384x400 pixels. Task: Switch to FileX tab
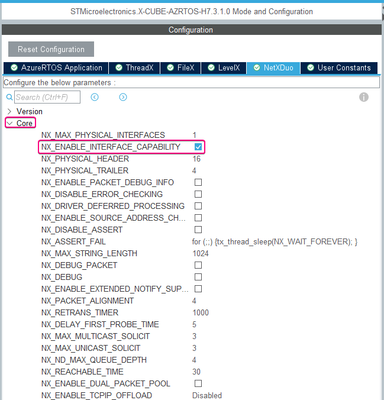click(180, 68)
